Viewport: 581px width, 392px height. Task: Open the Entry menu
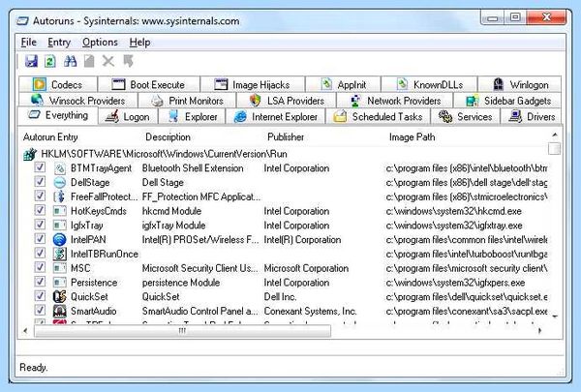[x=59, y=43]
